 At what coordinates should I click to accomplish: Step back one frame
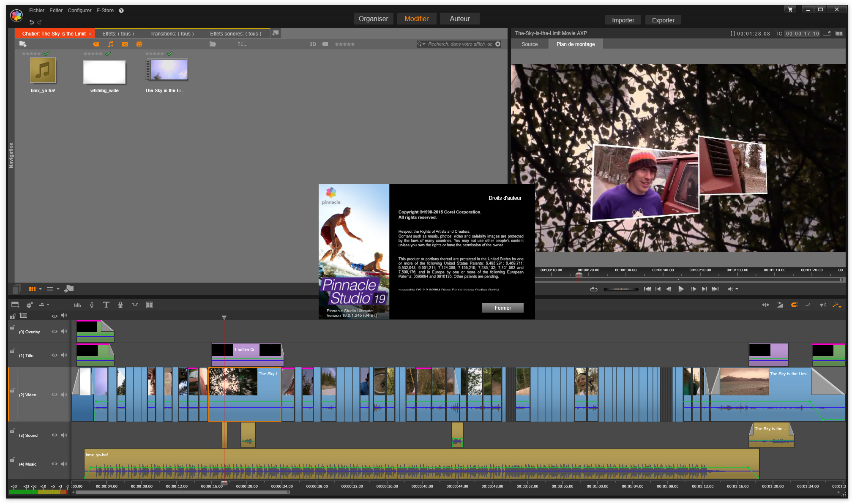pyautogui.click(x=669, y=289)
